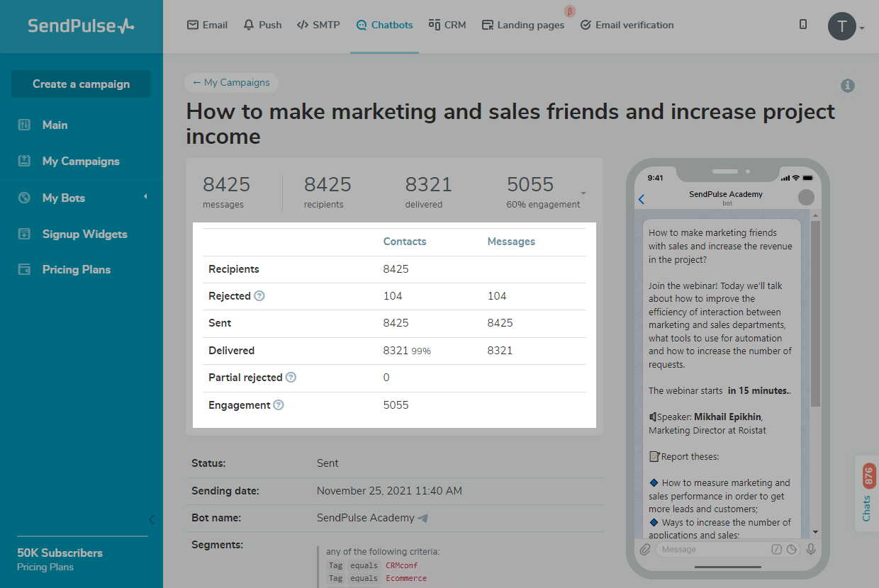Click the Main sidebar icon
Viewport: 879px width, 588px height.
(x=24, y=125)
